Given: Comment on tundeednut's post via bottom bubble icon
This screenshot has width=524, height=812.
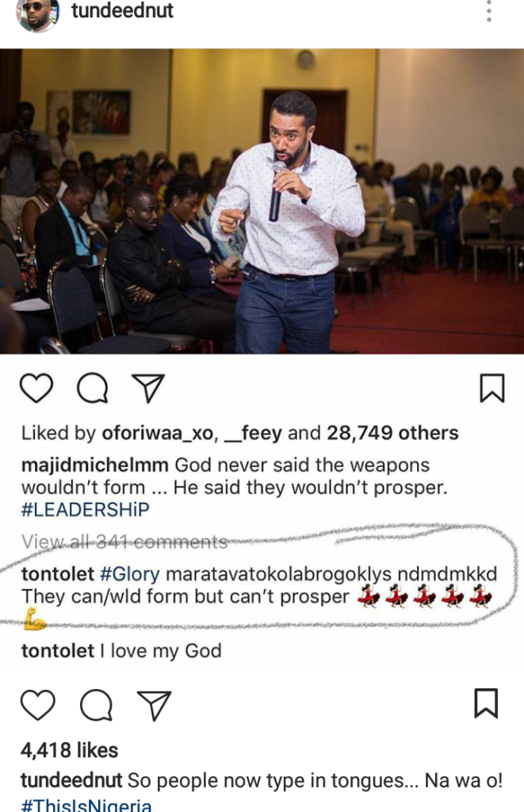Looking at the screenshot, I should click(96, 705).
